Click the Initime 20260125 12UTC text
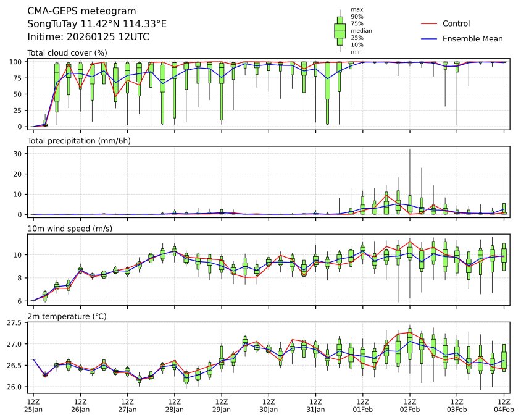 coord(88,37)
